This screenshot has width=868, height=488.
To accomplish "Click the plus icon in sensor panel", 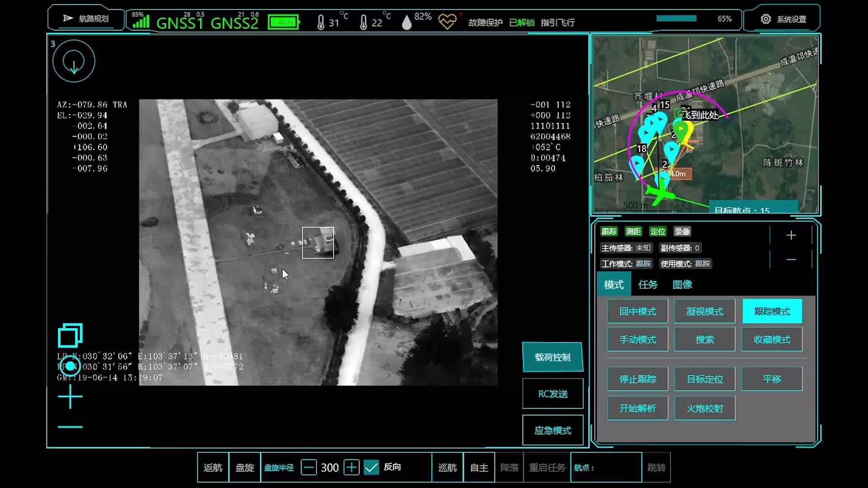I will [x=791, y=235].
